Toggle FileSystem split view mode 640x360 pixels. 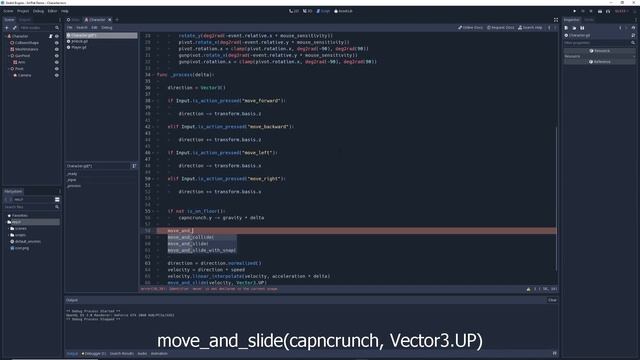pyautogui.click(x=57, y=199)
